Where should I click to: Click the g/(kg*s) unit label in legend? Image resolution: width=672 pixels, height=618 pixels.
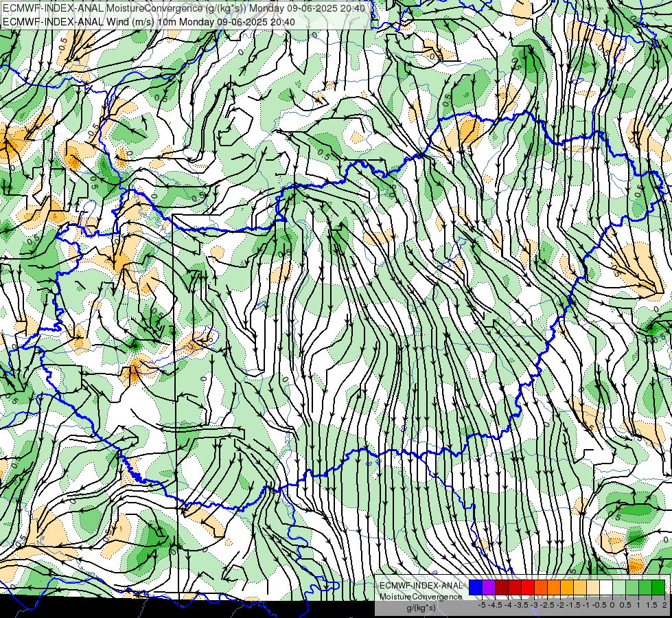[x=421, y=608]
